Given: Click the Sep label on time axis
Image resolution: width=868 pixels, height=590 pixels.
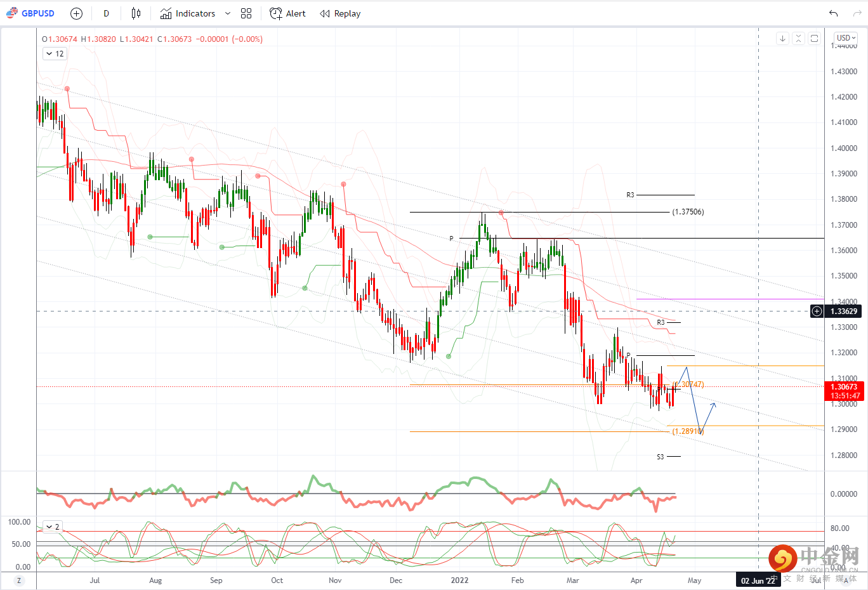Looking at the screenshot, I should click(x=216, y=580).
